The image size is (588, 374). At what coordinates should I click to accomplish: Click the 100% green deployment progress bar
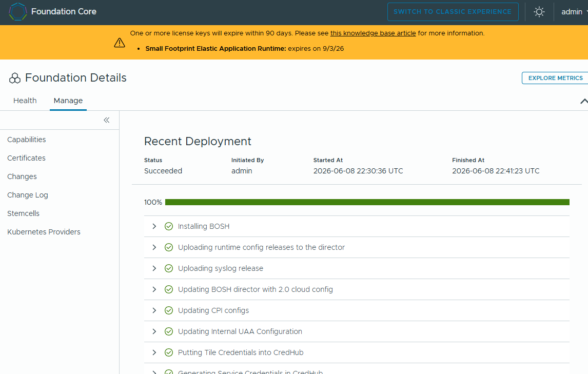pos(367,202)
